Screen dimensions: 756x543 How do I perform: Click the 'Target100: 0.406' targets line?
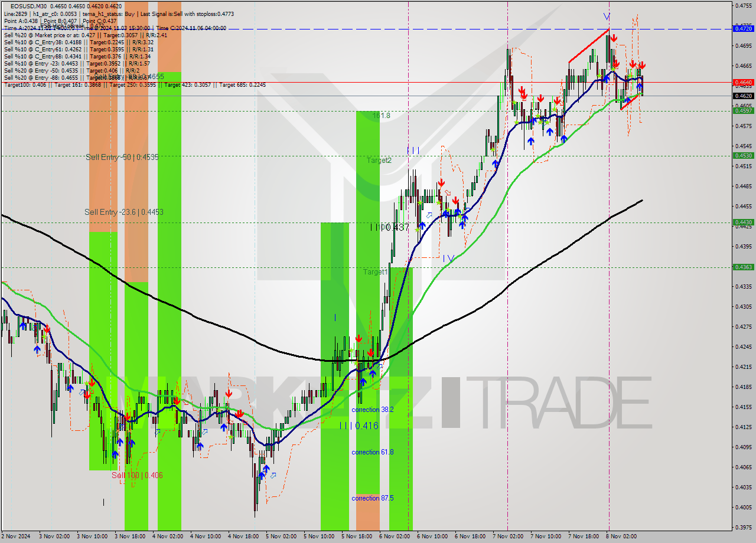click(x=135, y=85)
